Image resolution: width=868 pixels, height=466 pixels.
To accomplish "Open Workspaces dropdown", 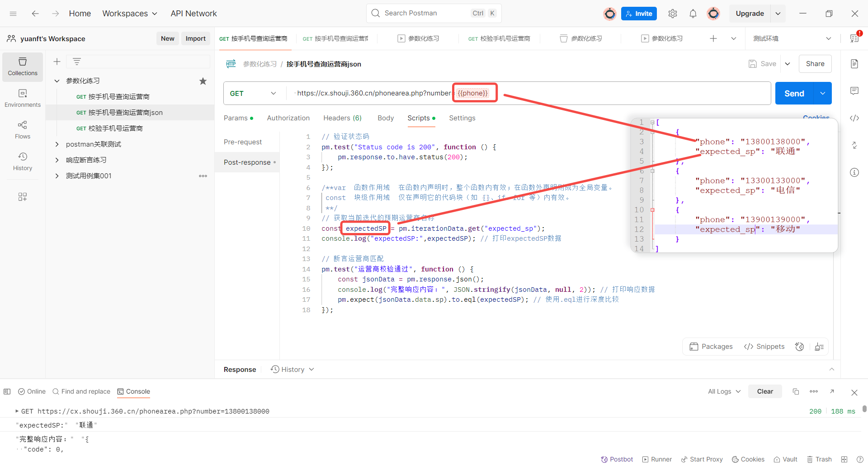I will 130,14.
